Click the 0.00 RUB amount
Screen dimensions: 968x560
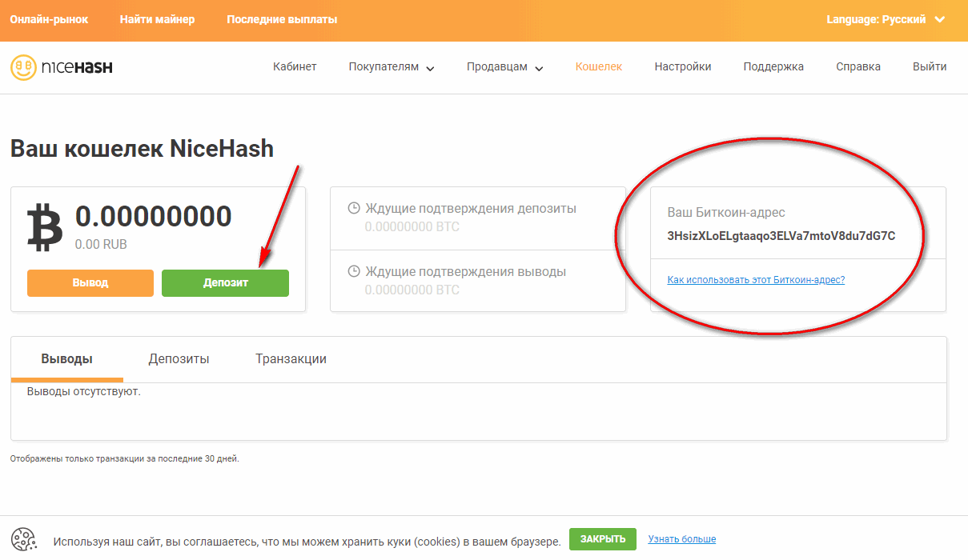[101, 245]
